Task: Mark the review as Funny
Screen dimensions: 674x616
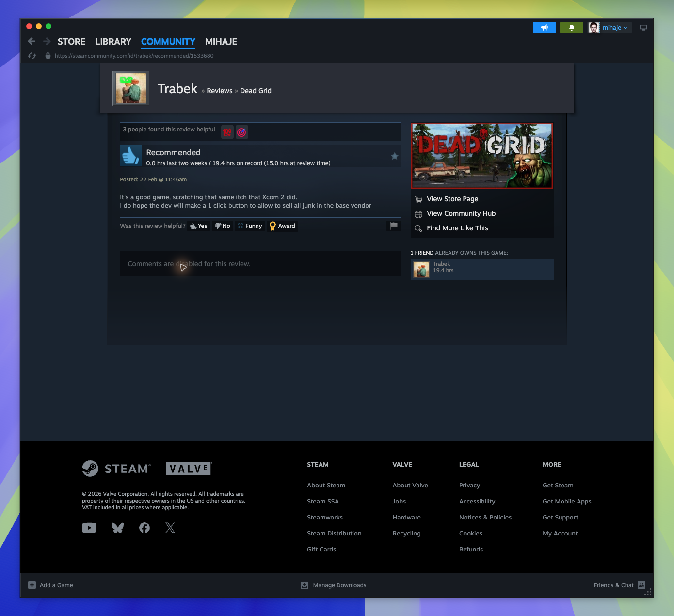Action: 250,226
